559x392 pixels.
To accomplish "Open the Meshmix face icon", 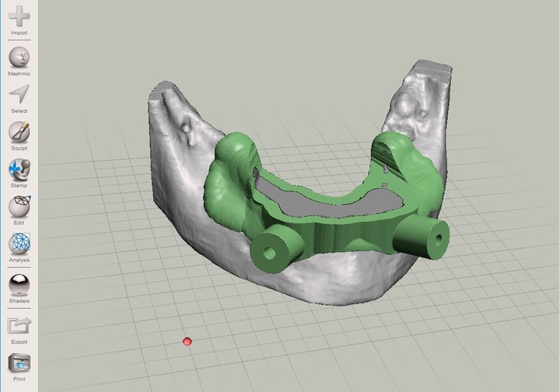I will (19, 57).
